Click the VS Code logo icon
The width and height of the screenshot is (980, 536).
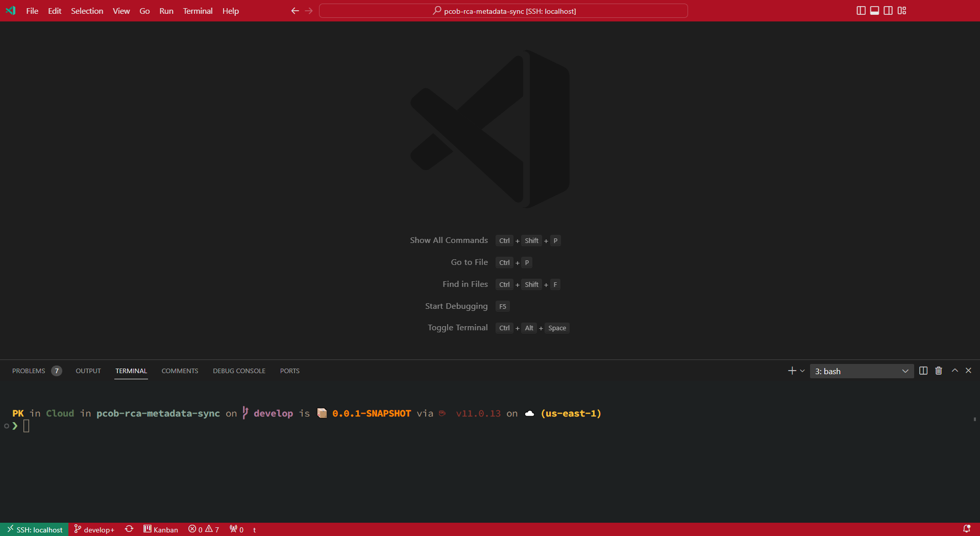click(x=11, y=11)
